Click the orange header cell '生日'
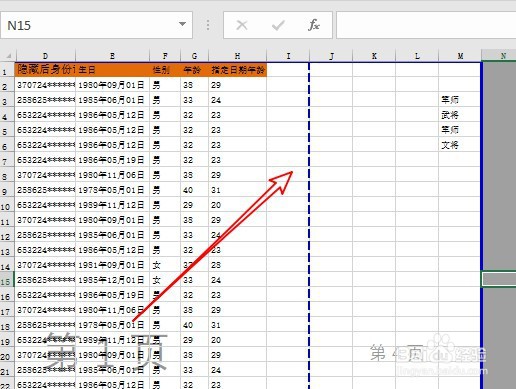 (x=113, y=70)
